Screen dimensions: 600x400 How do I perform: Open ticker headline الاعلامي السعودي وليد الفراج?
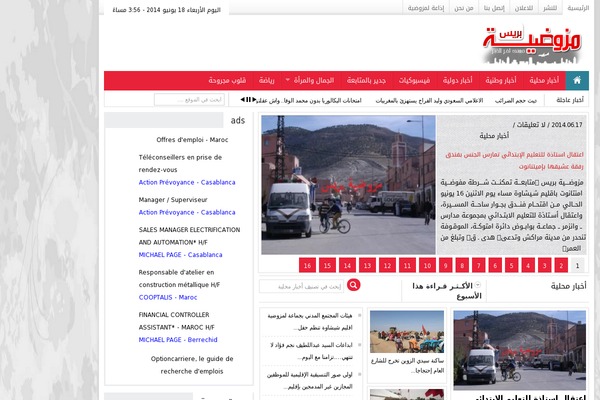click(x=429, y=101)
